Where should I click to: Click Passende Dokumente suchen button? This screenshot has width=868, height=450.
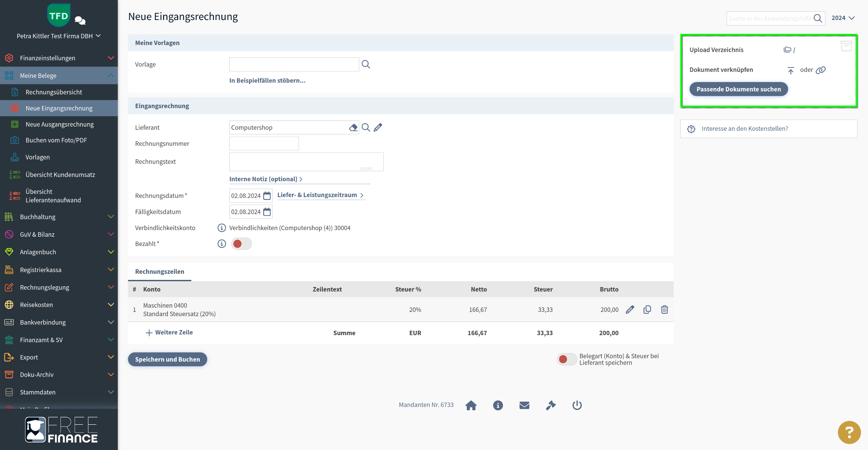point(738,89)
